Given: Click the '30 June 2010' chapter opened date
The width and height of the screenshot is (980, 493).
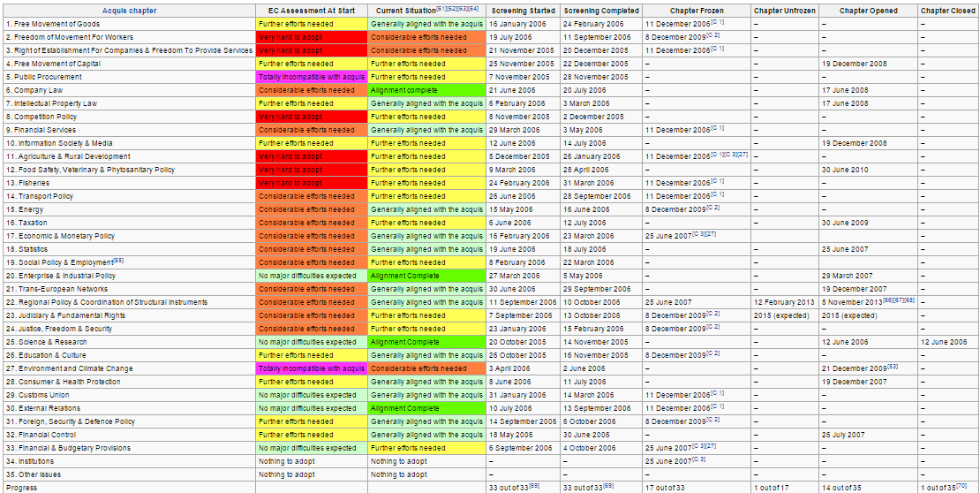Looking at the screenshot, I should (868, 170).
